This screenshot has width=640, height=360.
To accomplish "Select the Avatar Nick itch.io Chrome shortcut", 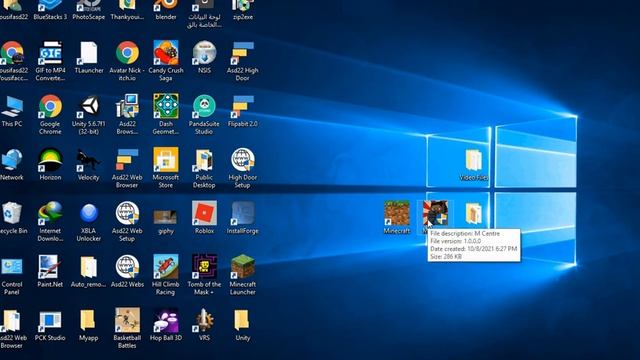I will (x=127, y=61).
